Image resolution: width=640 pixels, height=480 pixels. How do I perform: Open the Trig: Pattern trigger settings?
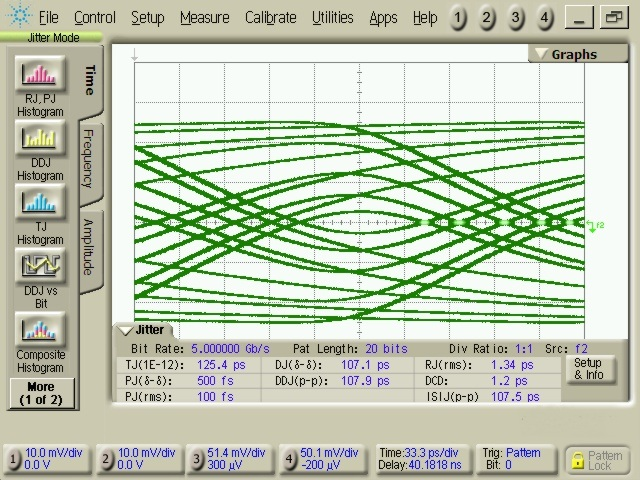pyautogui.click(x=516, y=459)
